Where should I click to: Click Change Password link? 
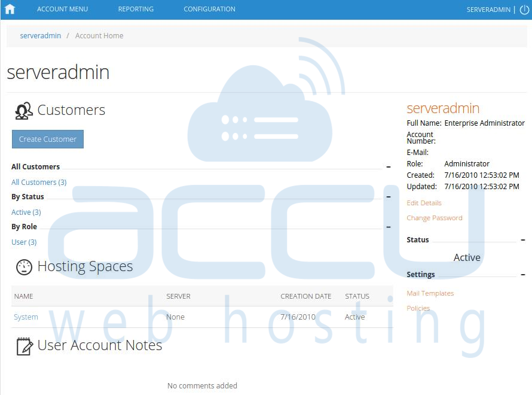tap(435, 218)
